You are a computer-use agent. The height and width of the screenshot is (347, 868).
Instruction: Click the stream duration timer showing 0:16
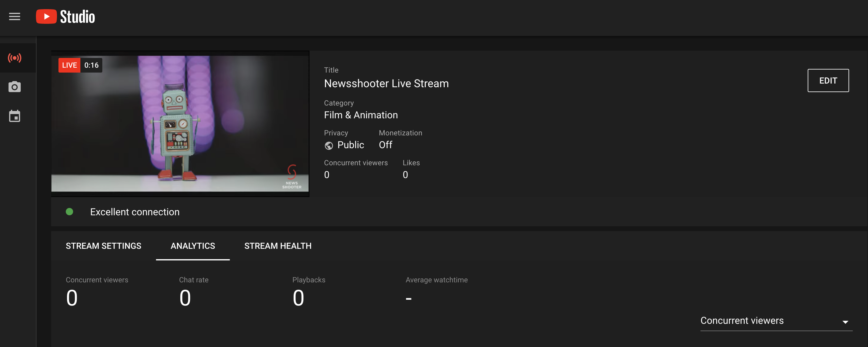91,65
